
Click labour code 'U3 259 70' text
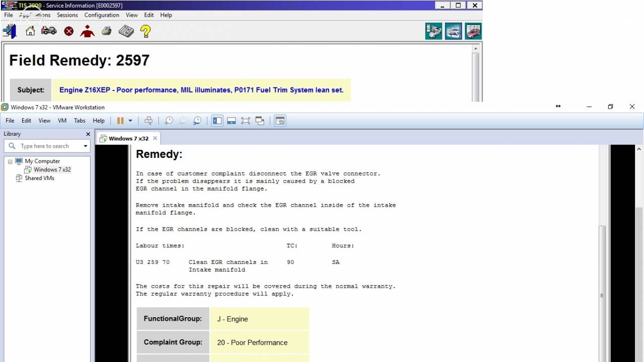(x=153, y=262)
